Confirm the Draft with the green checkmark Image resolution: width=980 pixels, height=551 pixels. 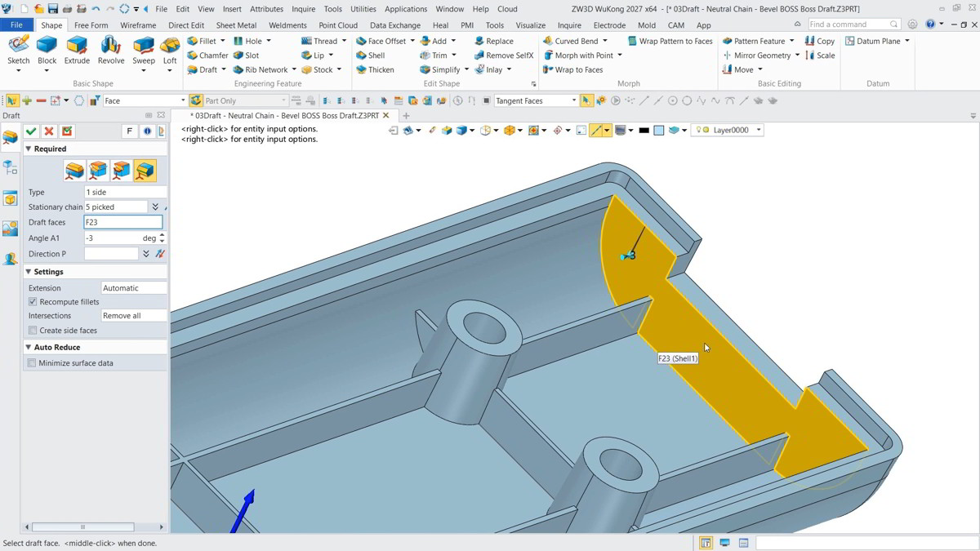31,131
